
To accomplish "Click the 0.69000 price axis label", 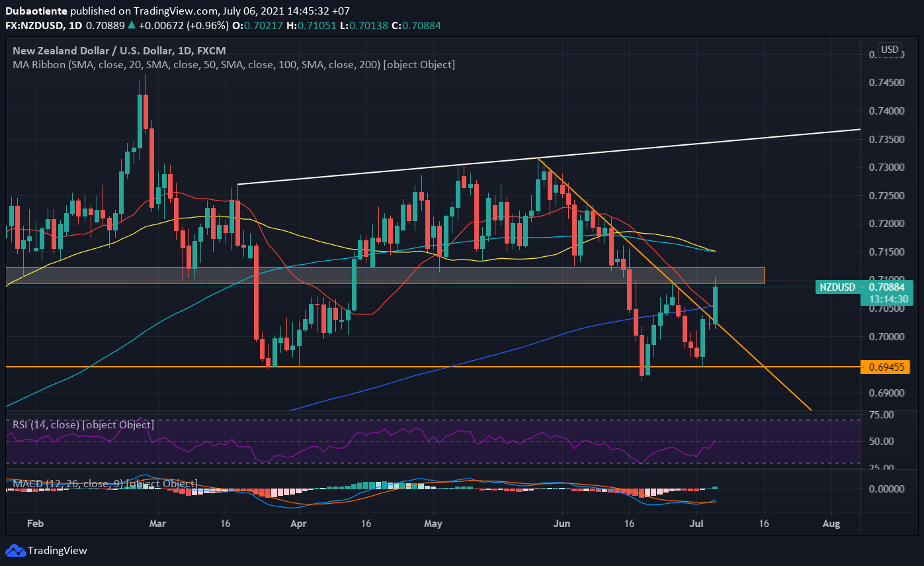I will (886, 393).
